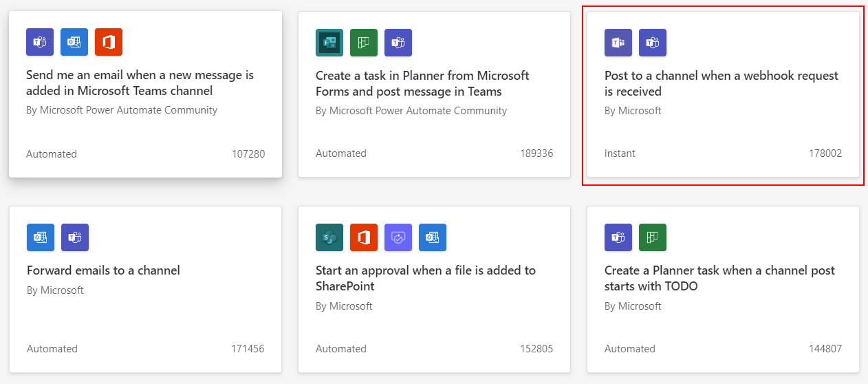Click the Teams icon on the 'channel post starts with TODO' card
This screenshot has width=868, height=384.
618,237
